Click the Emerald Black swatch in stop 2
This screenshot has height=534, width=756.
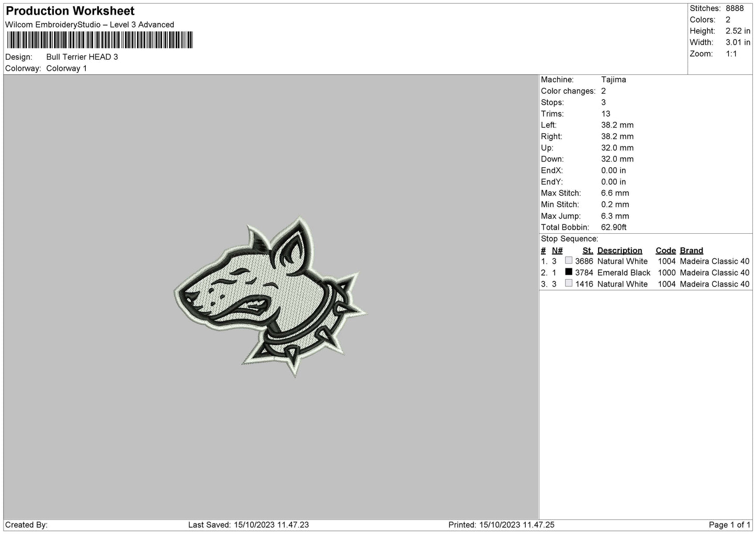[569, 272]
